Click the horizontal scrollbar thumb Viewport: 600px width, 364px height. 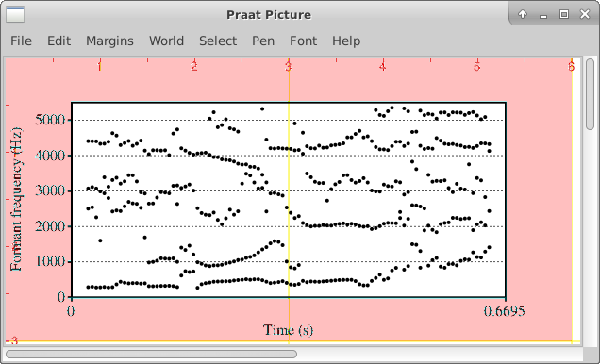tap(151, 354)
